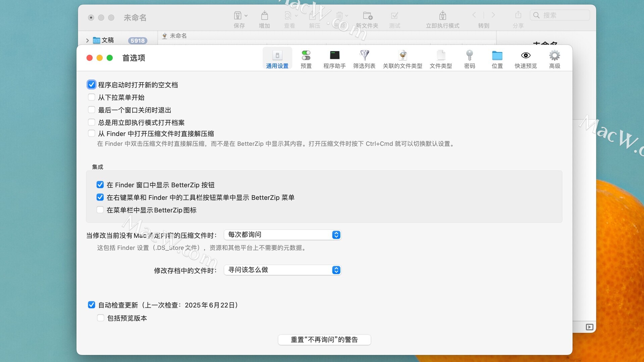Image resolution: width=644 pixels, height=362 pixels.
Task: Click the back arrow of 转到
Action: pos(474,15)
